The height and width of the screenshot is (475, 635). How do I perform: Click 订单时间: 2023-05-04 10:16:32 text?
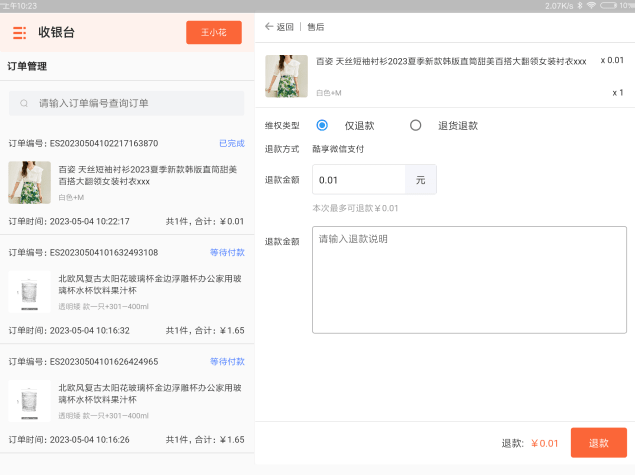69,330
